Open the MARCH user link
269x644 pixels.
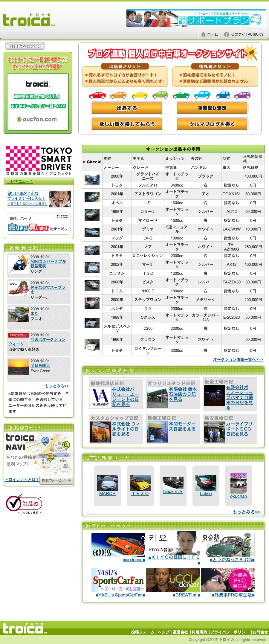click(x=107, y=494)
